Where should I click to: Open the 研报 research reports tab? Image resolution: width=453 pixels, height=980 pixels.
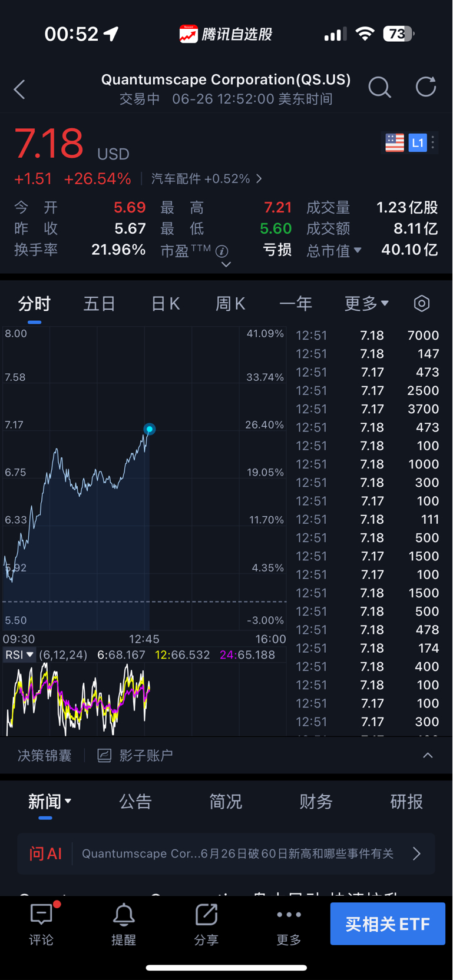pos(406,802)
